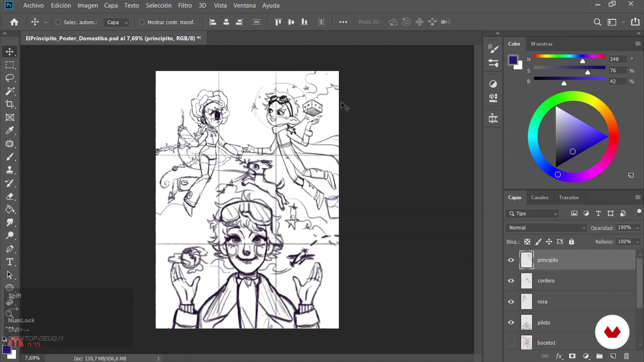Select the cordero layer by name
The image size is (644, 362).
[546, 281]
